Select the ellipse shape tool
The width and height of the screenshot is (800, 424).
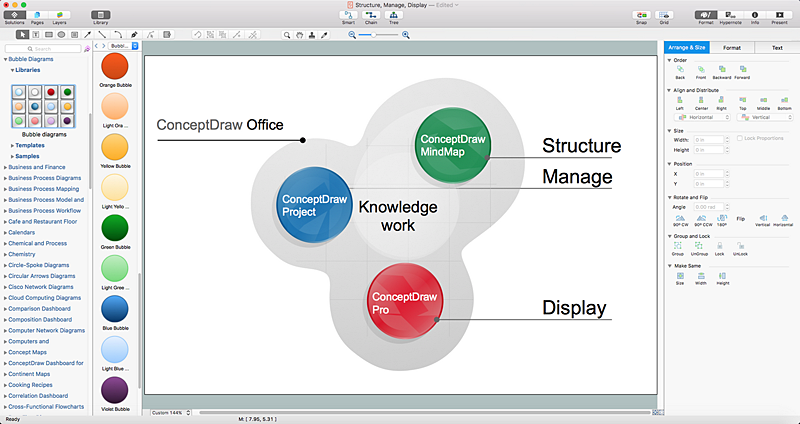(61, 35)
